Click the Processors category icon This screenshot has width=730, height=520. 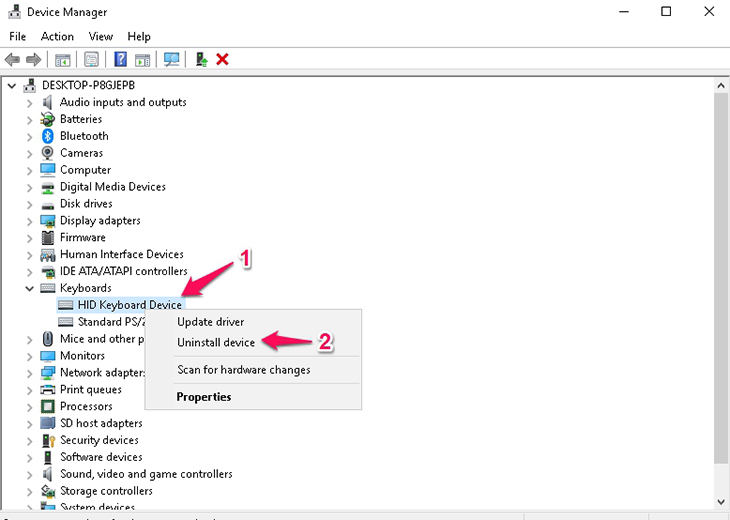[47, 406]
